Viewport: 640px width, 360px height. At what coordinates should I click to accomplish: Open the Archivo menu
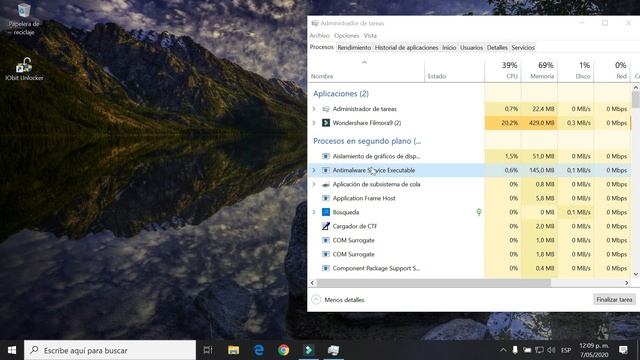(319, 36)
